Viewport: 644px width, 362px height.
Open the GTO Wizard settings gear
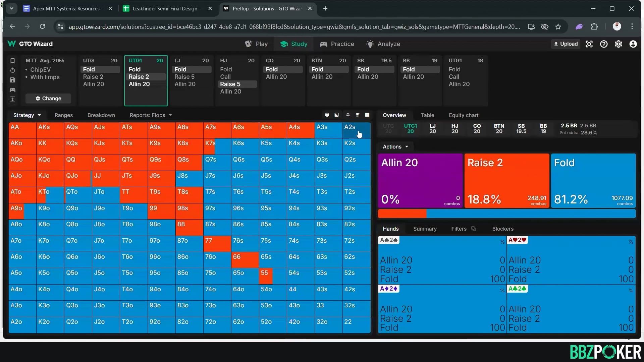click(618, 44)
